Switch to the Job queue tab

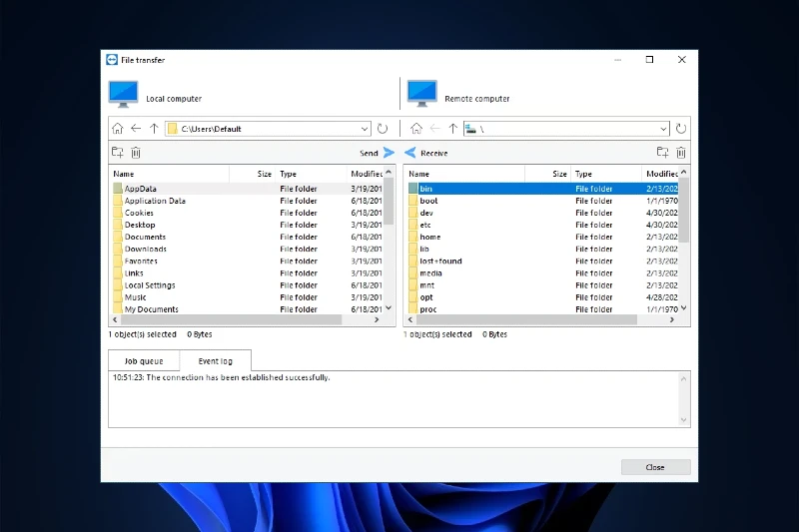[x=144, y=361]
